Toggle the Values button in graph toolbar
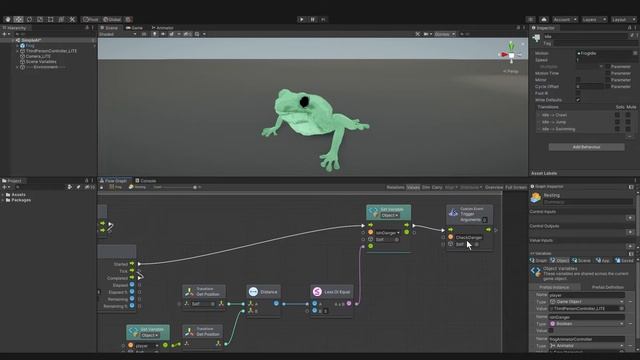 pos(413,187)
